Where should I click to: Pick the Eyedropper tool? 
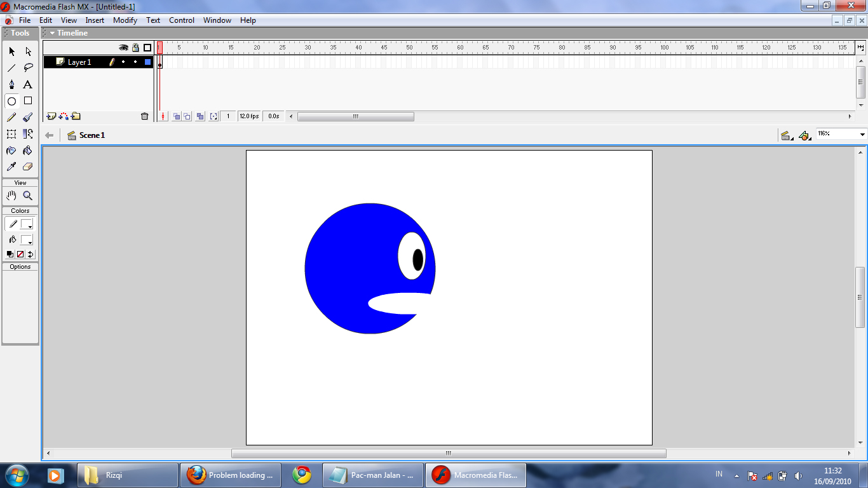pos(11,167)
